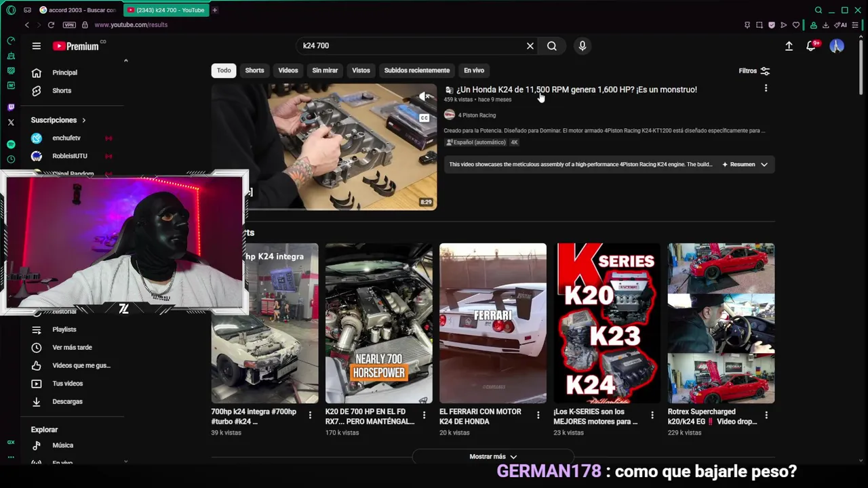Open the YouTube upload icon
Viewport: 868px width, 488px height.
coord(789,46)
